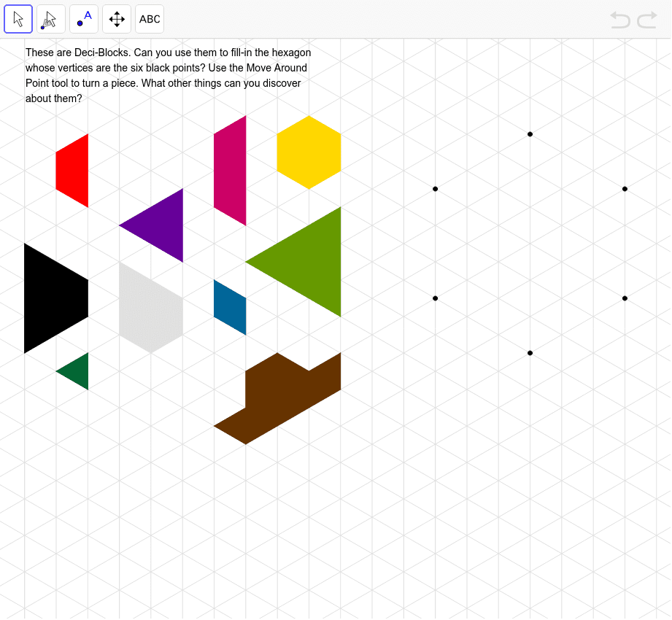Select the blue rhombus block
This screenshot has width=672, height=620.
click(230, 307)
